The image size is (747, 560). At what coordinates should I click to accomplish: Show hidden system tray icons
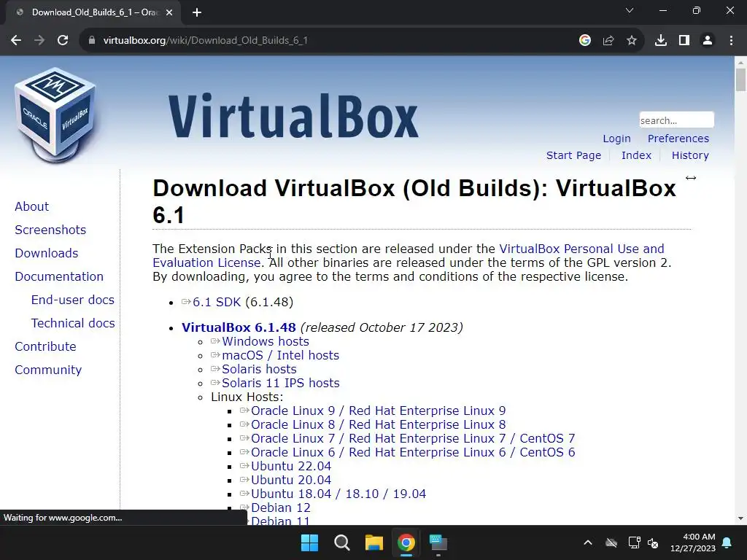[588, 542]
